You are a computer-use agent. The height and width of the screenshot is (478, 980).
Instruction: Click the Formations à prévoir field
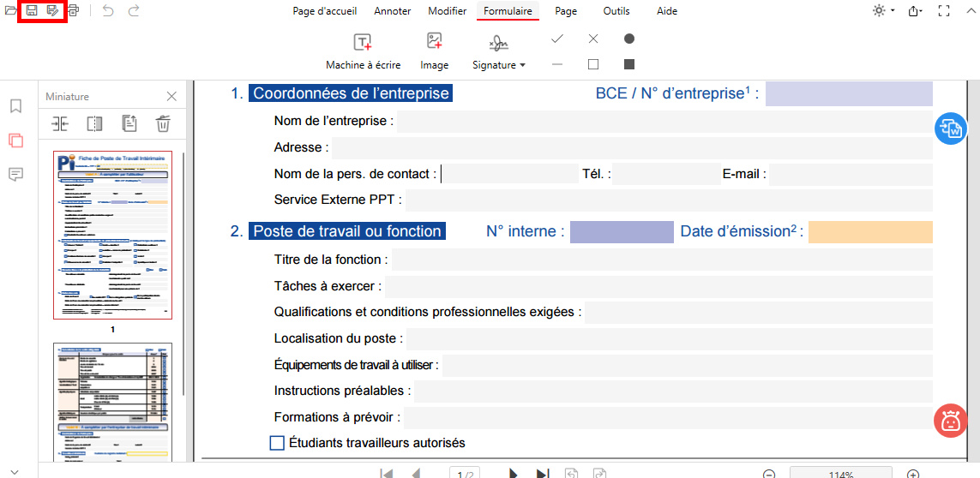[x=668, y=417]
